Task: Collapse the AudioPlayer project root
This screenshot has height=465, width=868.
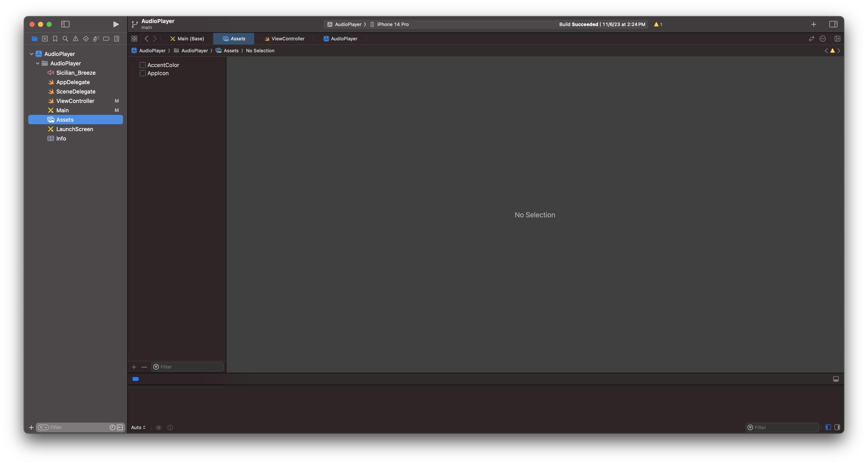Action: point(32,54)
